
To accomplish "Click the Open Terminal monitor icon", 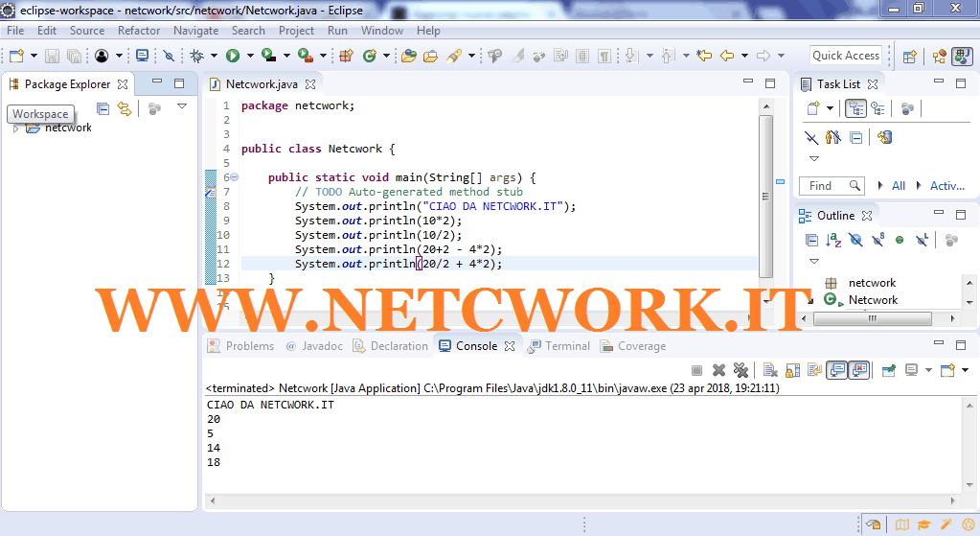I will tap(143, 56).
